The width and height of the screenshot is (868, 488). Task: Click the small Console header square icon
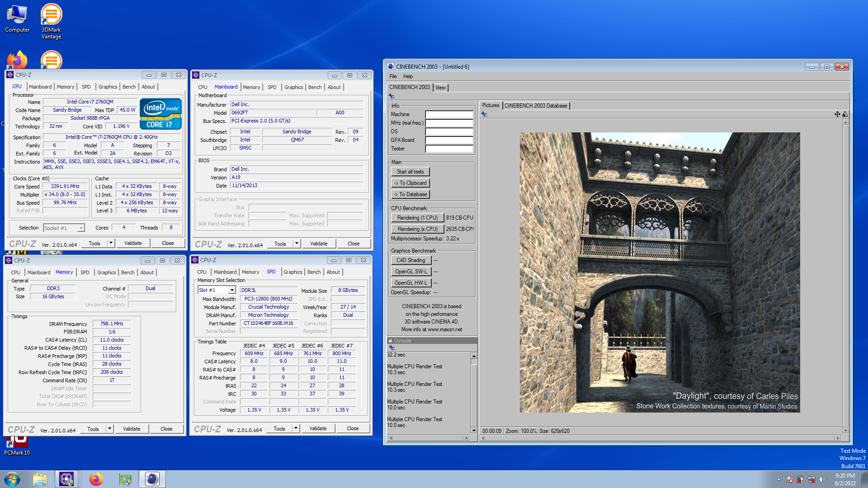391,341
